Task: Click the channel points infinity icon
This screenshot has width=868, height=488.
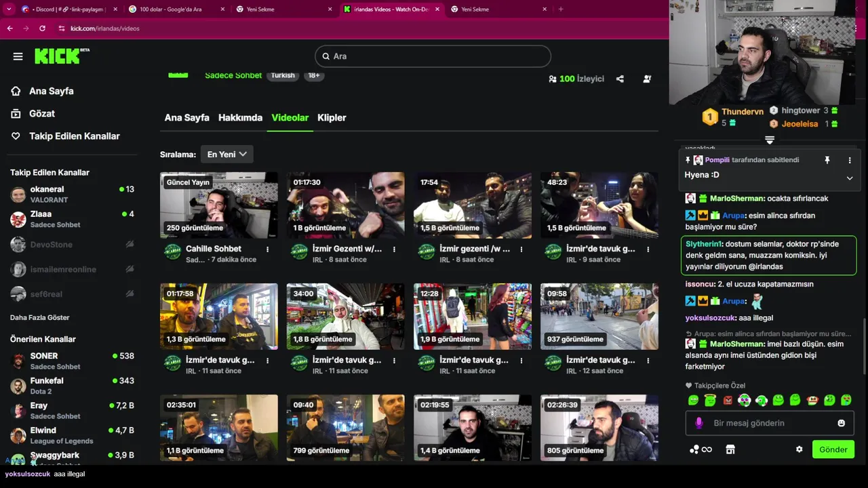Action: point(701,449)
